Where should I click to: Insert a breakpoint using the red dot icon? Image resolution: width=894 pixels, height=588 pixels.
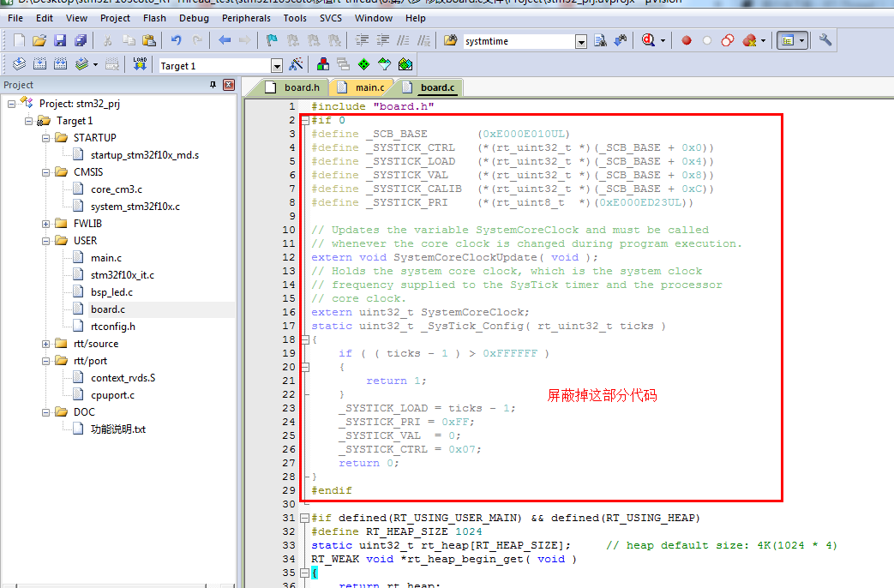click(x=686, y=39)
